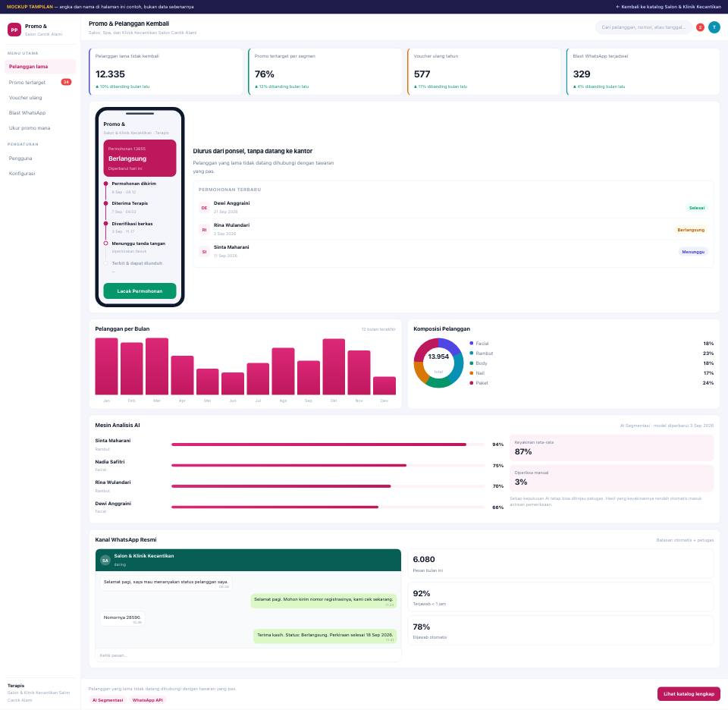Open Pelanggan lama menu item
Image resolution: width=728 pixels, height=710 pixels.
(x=40, y=67)
